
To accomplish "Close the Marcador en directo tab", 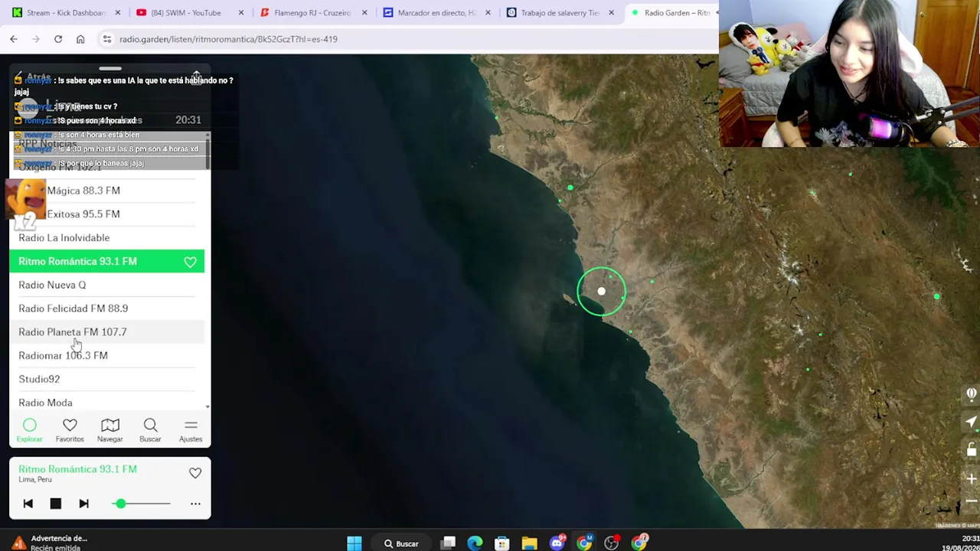I will (x=488, y=13).
